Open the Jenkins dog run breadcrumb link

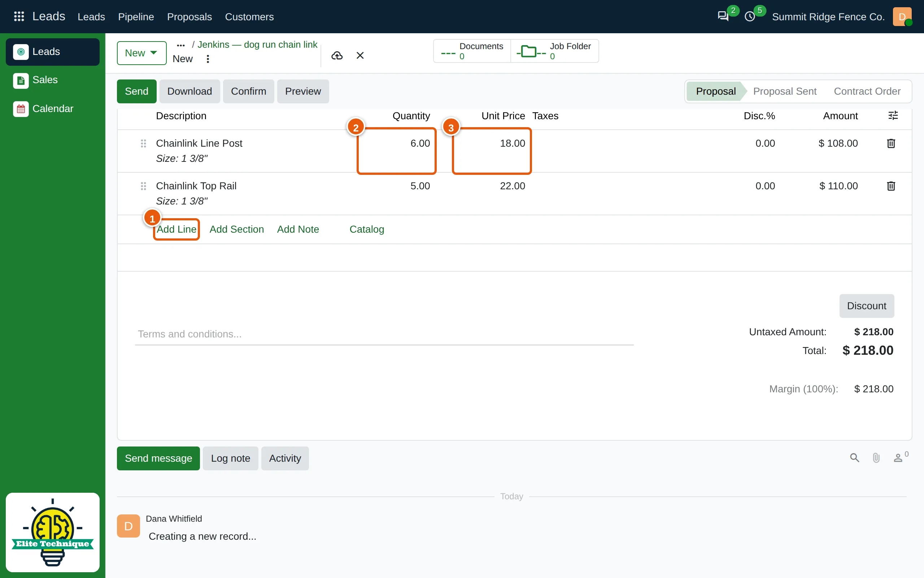click(x=257, y=45)
